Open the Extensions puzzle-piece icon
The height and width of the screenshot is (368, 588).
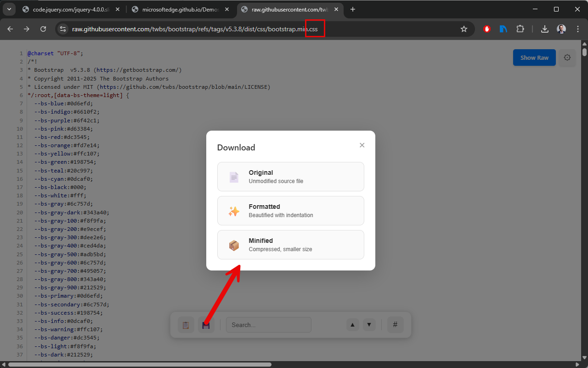pyautogui.click(x=520, y=29)
